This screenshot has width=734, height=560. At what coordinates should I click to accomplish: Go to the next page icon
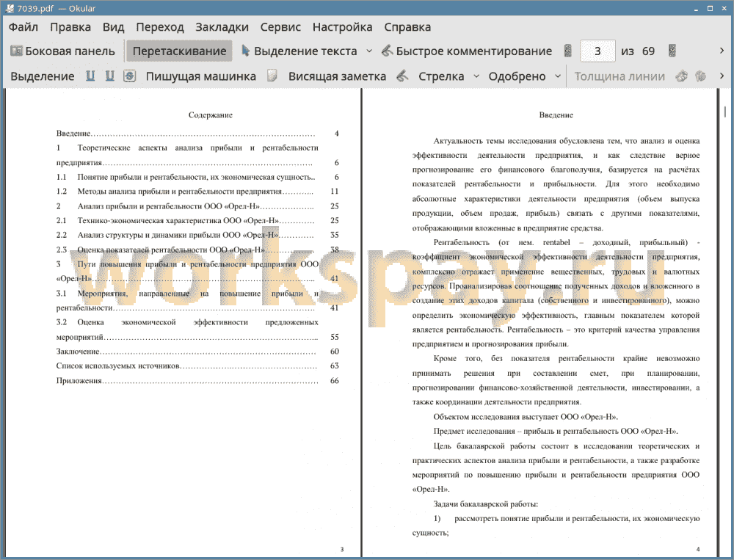672,51
